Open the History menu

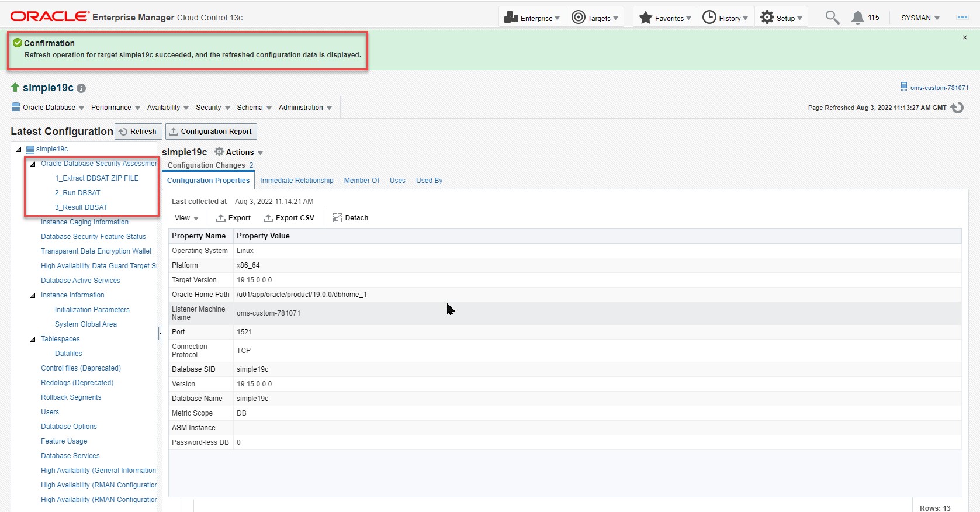click(725, 18)
